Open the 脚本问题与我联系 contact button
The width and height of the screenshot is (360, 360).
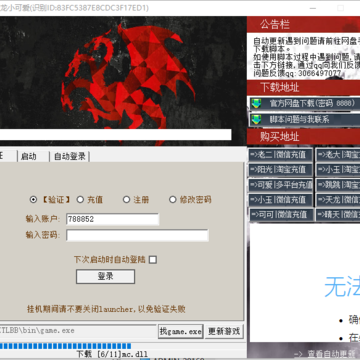pyautogui.click(x=305, y=120)
